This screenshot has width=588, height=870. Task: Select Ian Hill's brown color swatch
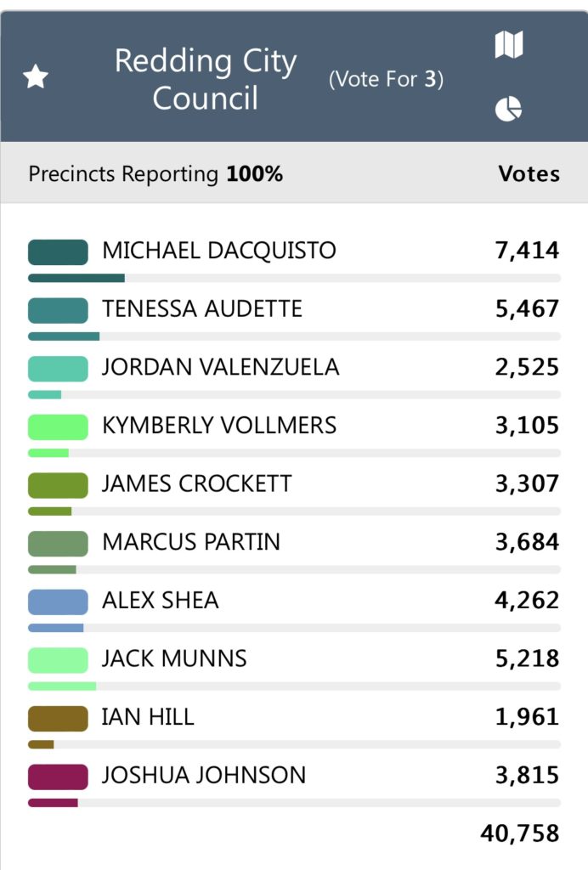[x=58, y=718]
